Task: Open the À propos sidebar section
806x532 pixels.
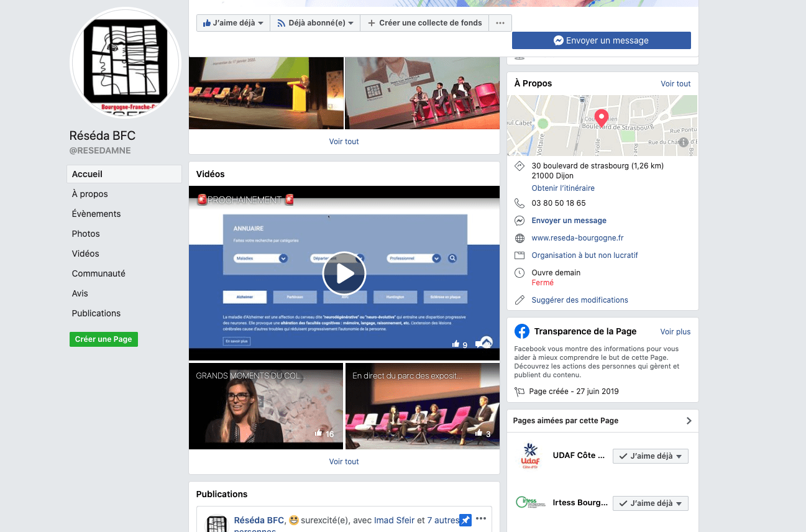Action: (89, 194)
